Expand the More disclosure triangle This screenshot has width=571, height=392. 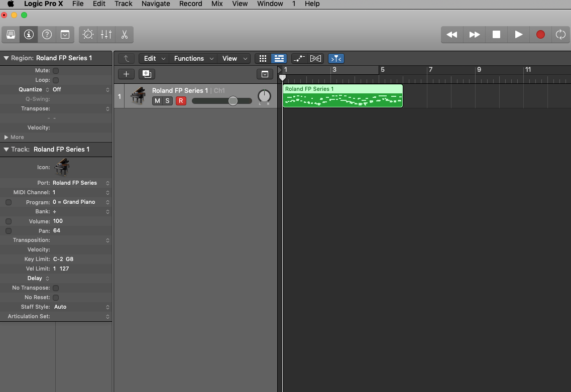pyautogui.click(x=6, y=137)
